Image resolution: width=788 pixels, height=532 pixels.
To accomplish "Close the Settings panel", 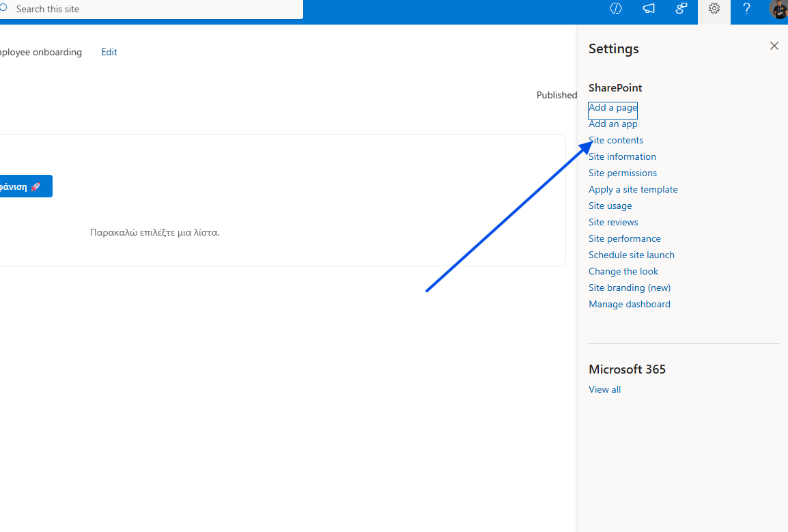I will [x=774, y=46].
